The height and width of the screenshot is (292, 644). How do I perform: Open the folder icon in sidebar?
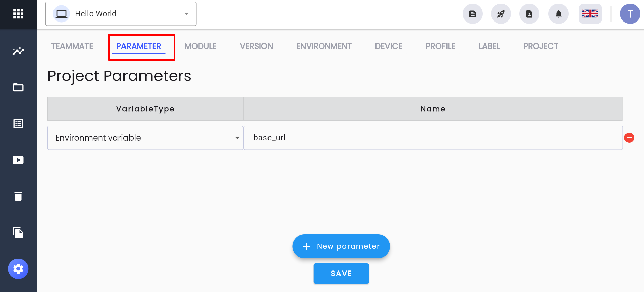point(18,87)
